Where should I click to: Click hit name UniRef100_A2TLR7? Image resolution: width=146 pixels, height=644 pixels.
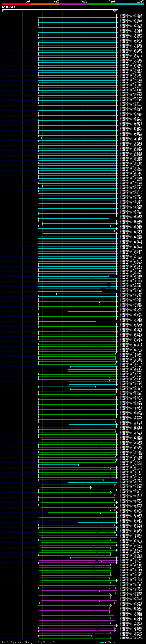(131, 294)
